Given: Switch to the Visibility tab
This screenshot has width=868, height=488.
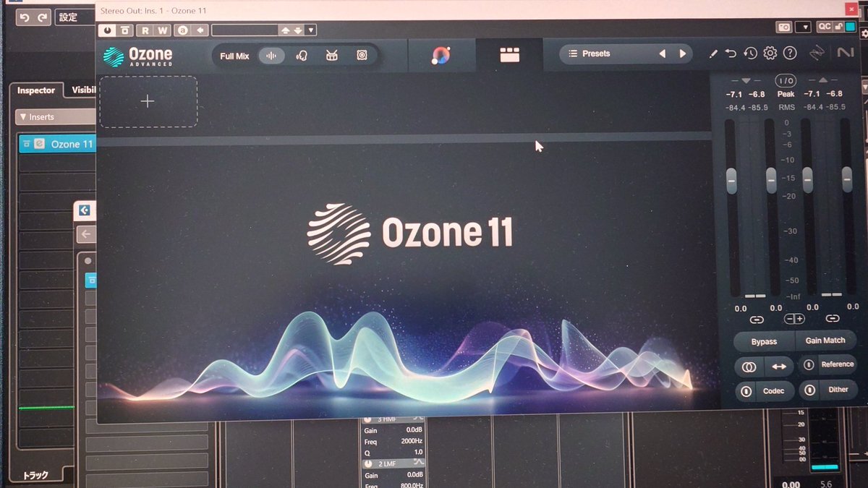Looking at the screenshot, I should [x=83, y=90].
